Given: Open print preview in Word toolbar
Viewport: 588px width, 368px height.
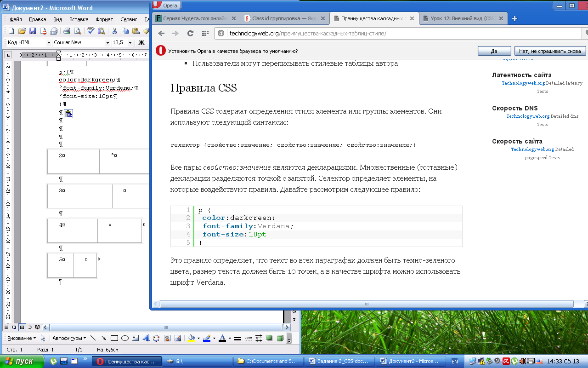Looking at the screenshot, I should [77, 31].
